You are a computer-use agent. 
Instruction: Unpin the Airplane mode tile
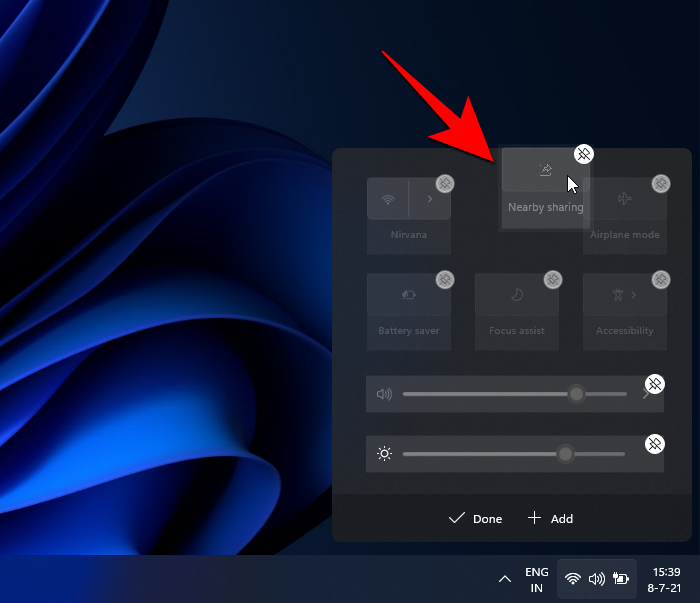coord(660,183)
